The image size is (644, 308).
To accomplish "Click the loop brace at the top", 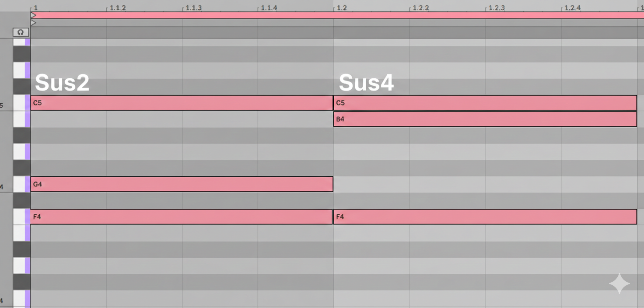I will (x=306, y=15).
